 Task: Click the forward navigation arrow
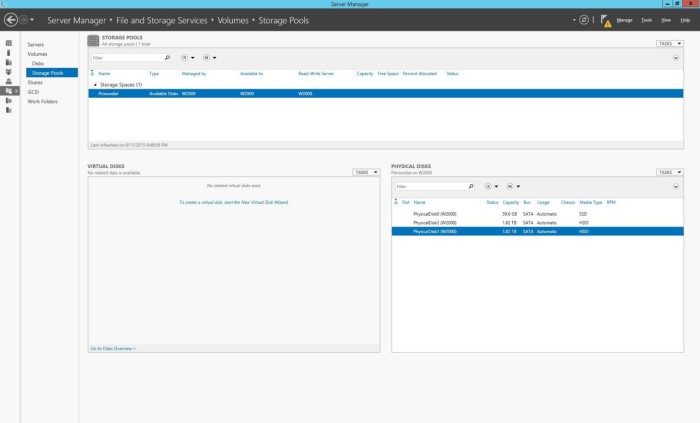[x=24, y=20]
